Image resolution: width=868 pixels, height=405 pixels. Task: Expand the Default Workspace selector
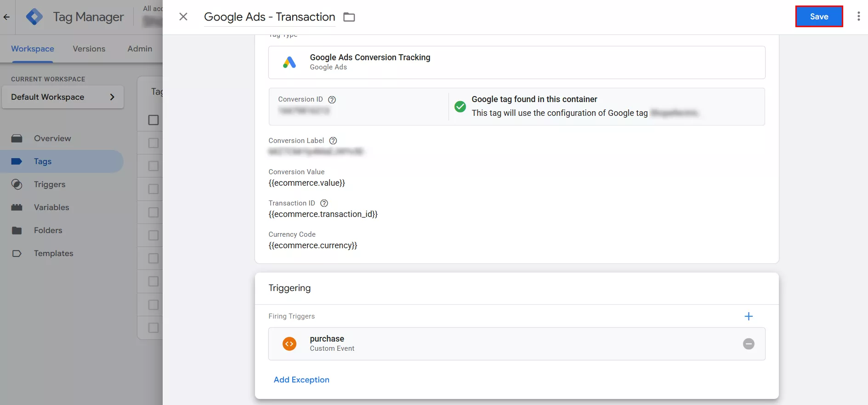[x=62, y=97]
